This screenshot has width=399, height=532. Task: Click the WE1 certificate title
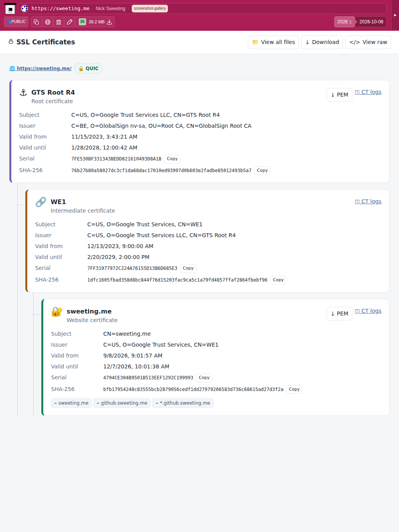(x=58, y=202)
